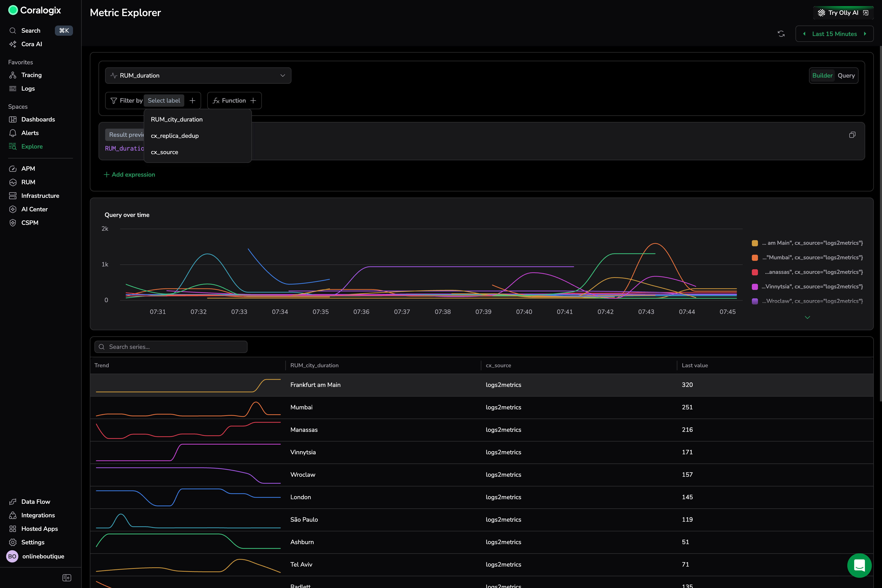Expand the chart legend with the chevron
Screen dimensions: 882x588
(x=807, y=317)
